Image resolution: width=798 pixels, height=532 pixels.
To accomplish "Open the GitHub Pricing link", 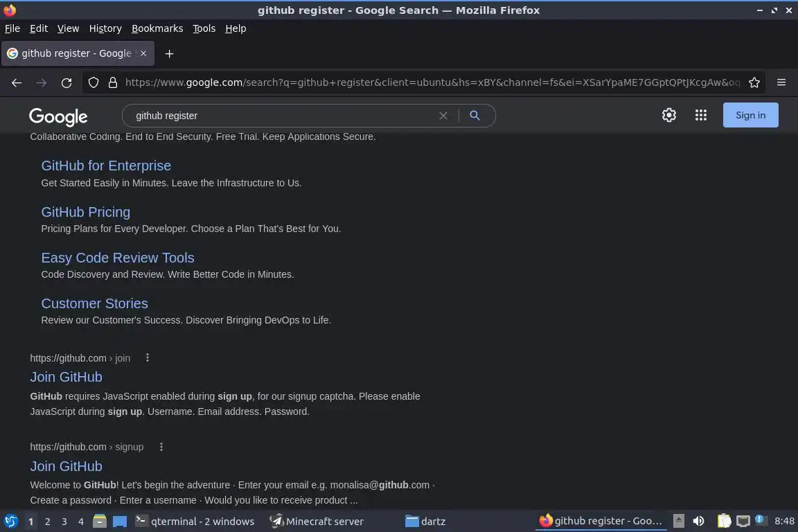I will click(85, 212).
